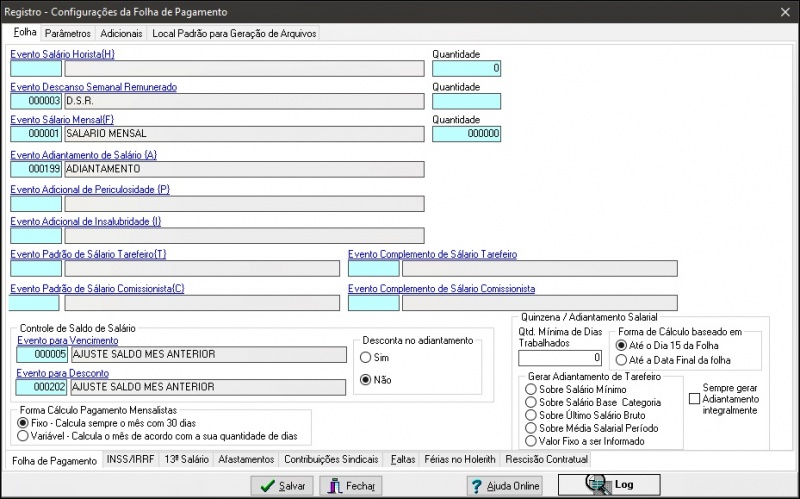
Task: Switch to Rescisão Contratual tab
Action: [546, 459]
